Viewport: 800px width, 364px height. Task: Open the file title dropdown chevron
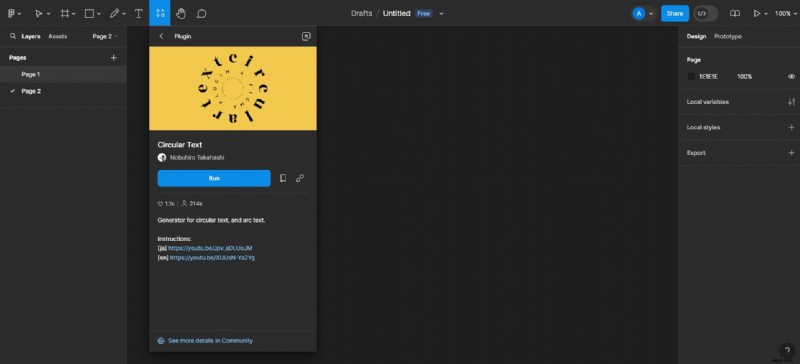pyautogui.click(x=441, y=14)
